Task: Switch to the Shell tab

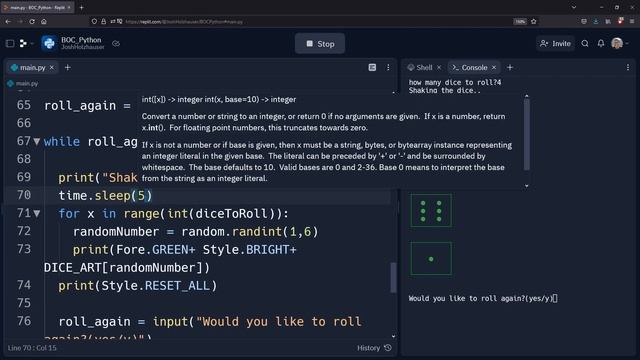Action: [420, 67]
